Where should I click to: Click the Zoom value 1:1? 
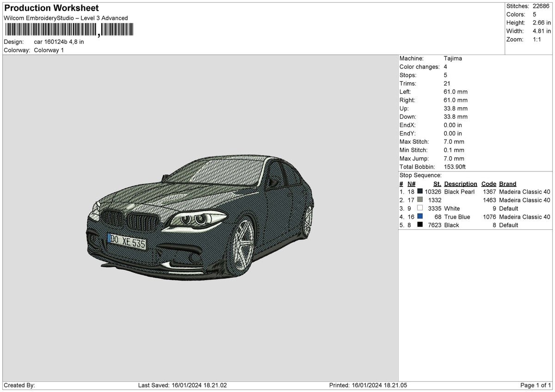[x=537, y=39]
